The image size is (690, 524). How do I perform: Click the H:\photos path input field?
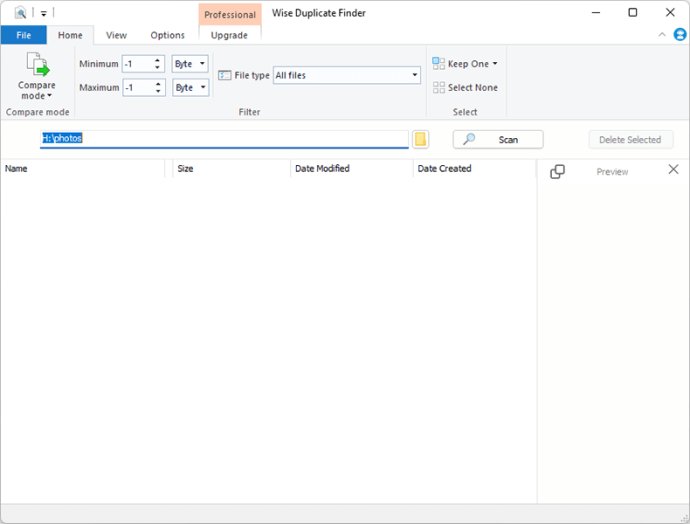224,139
